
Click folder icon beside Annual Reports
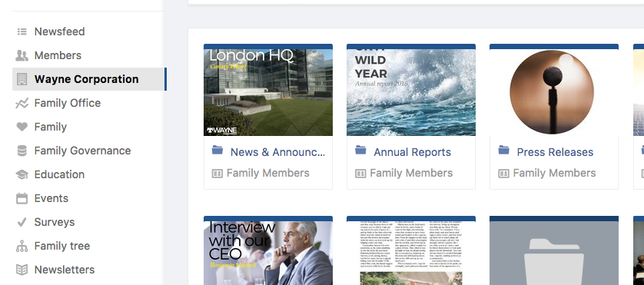[360, 151]
